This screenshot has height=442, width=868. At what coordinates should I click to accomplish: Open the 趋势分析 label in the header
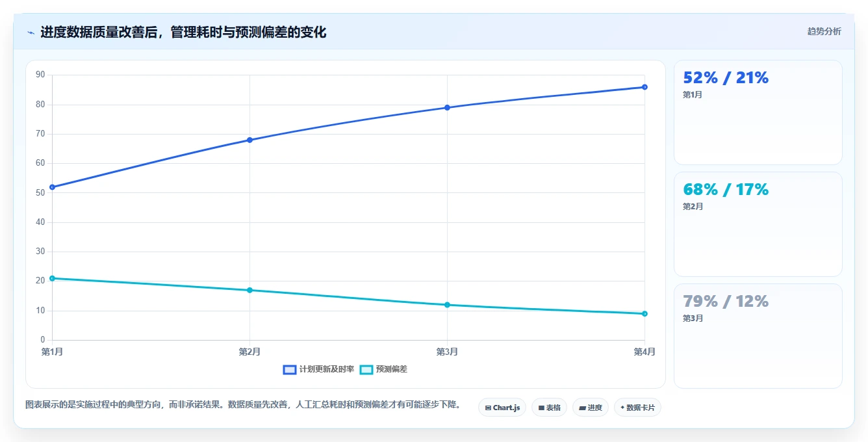coord(824,31)
